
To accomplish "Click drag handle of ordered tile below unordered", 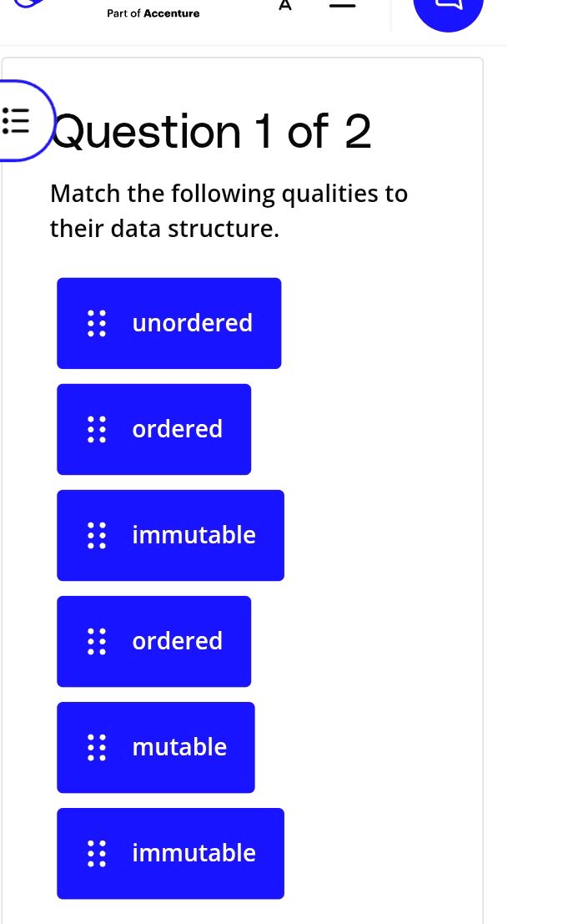I will pos(98,429).
